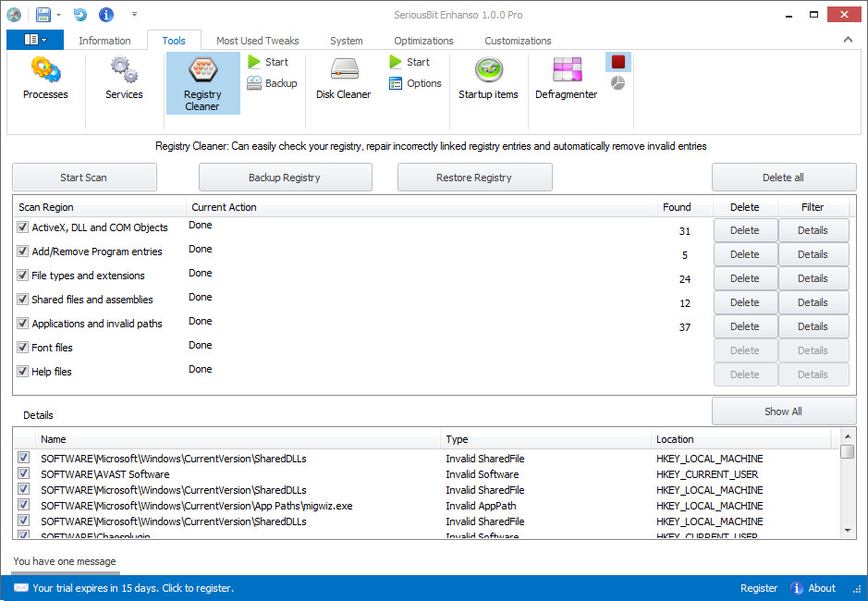Start the disk cleaner from ribbon
This screenshot has height=601, width=868.
[410, 62]
